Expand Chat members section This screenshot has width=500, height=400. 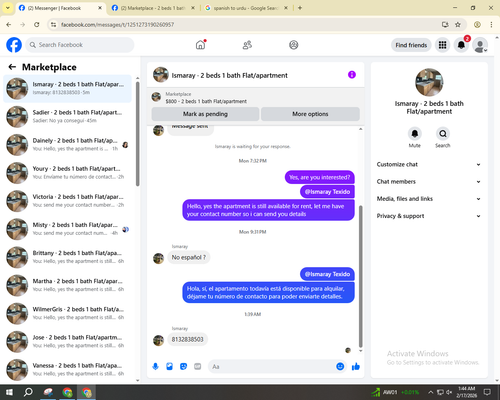click(429, 182)
